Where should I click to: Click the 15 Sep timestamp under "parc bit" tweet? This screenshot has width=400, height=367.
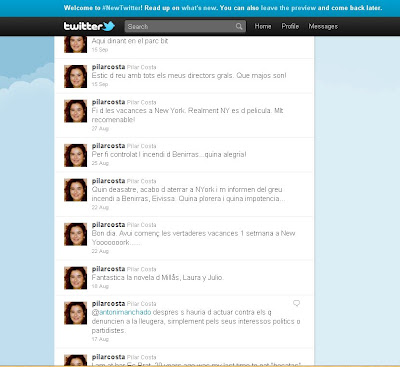(x=100, y=49)
